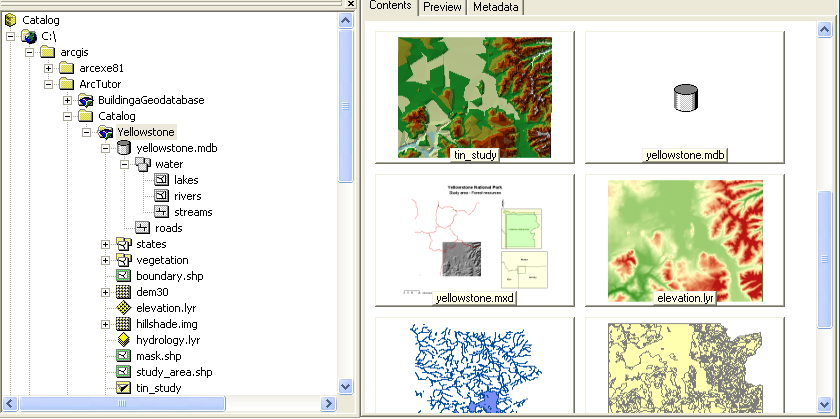Select the tin_study thumbnail
The height and width of the screenshot is (419, 840).
(475, 97)
